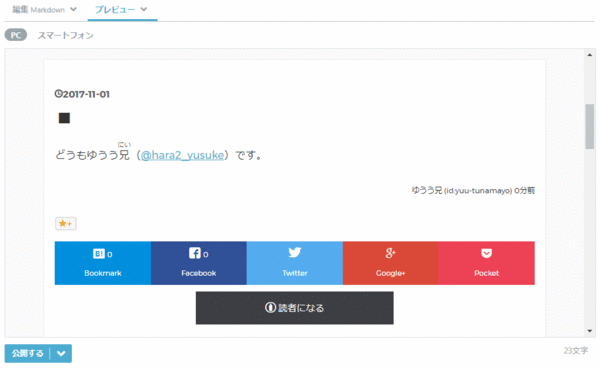
Task: Share via Hatena Bookmark button
Action: 103,263
